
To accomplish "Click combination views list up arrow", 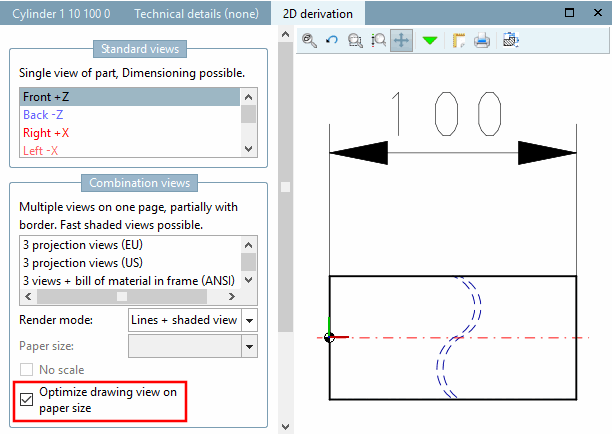I will coord(249,245).
